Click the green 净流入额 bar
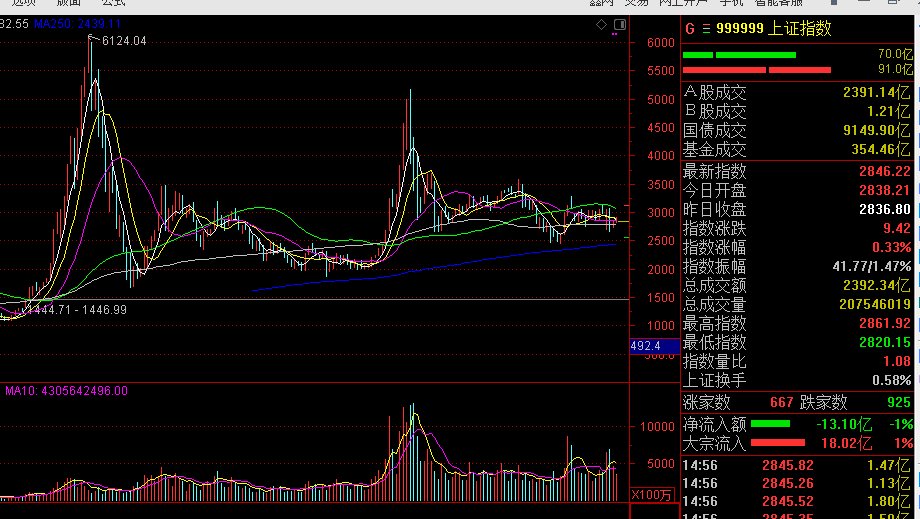The image size is (920, 519). [x=777, y=423]
